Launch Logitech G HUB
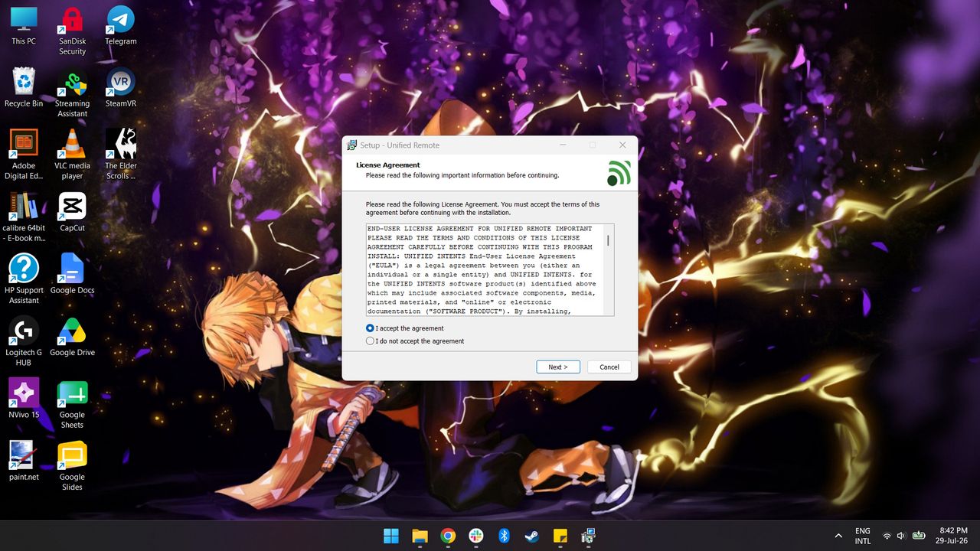This screenshot has height=551, width=980. pos(24,341)
